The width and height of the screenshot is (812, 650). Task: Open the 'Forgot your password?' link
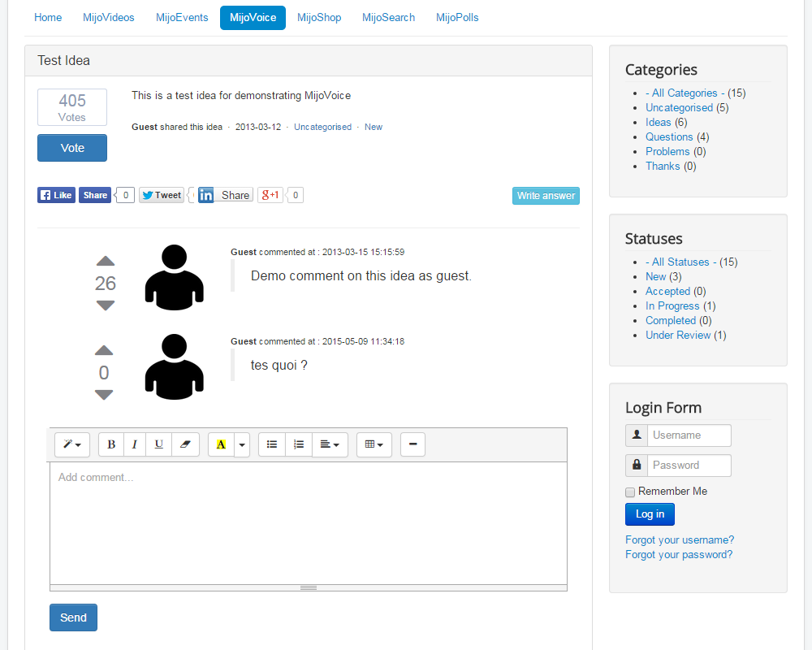679,555
